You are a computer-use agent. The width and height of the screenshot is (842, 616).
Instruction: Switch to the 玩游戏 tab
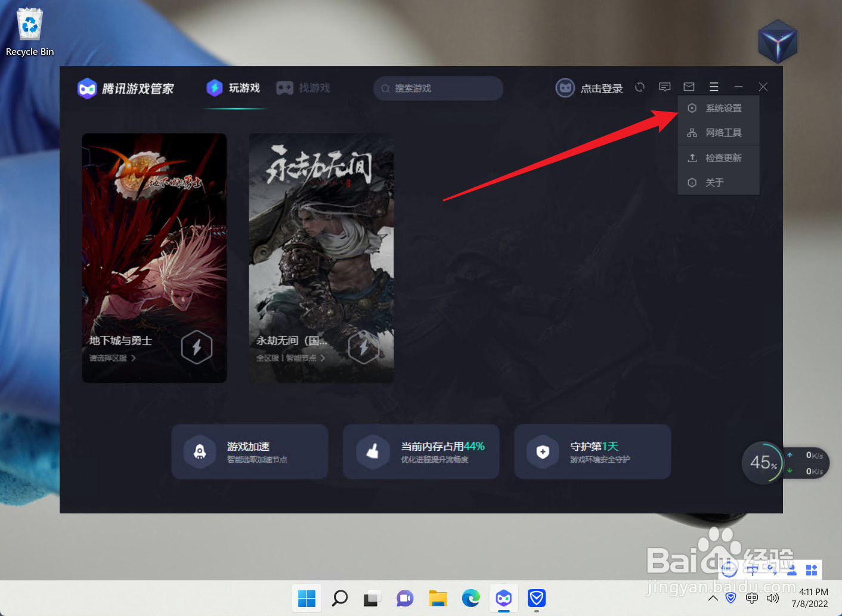coord(234,88)
